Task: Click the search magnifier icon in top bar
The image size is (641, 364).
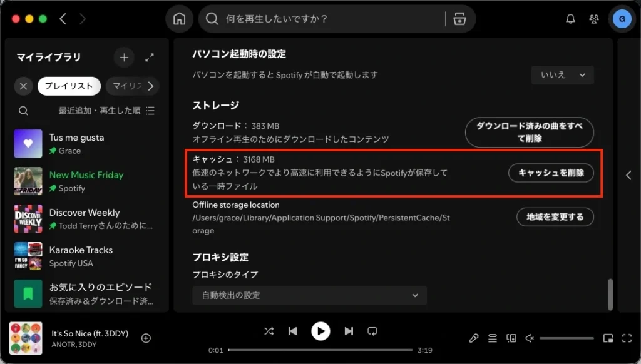Action: pyautogui.click(x=212, y=19)
